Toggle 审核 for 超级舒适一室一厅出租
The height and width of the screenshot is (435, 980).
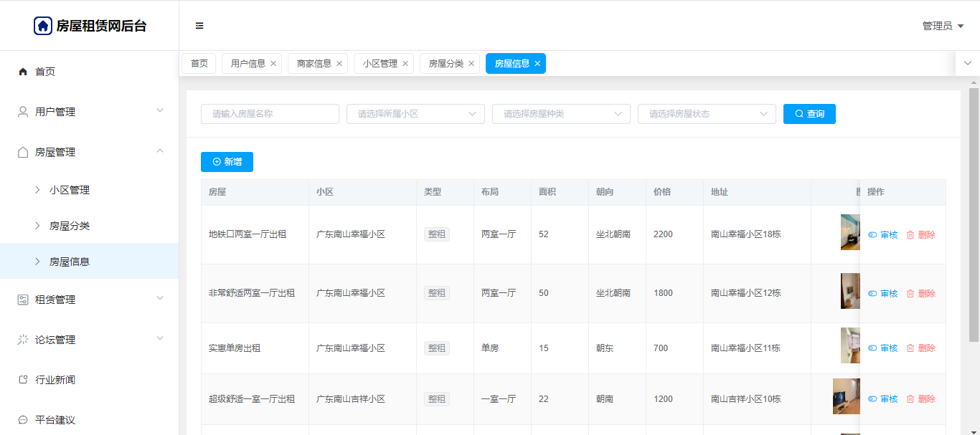(x=883, y=399)
